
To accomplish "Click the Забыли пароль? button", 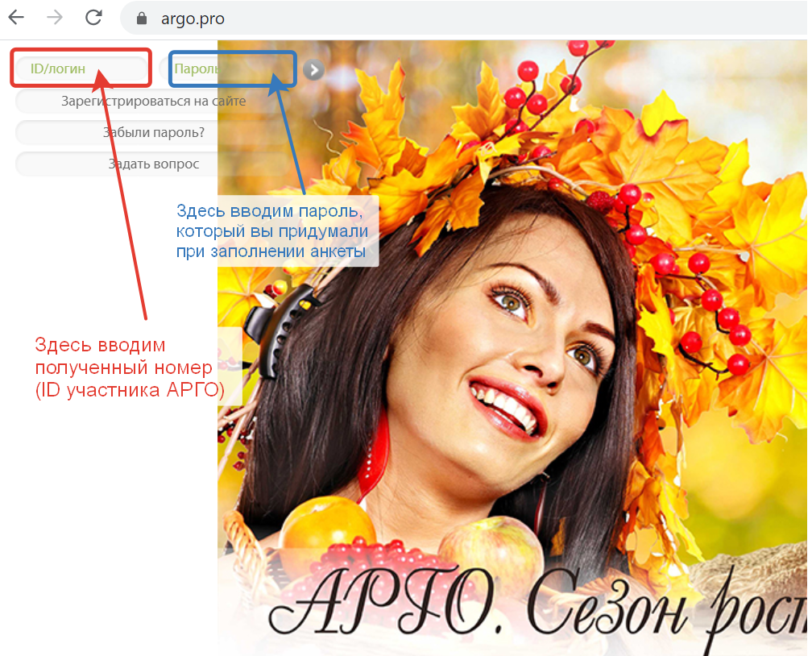I will (x=153, y=133).
